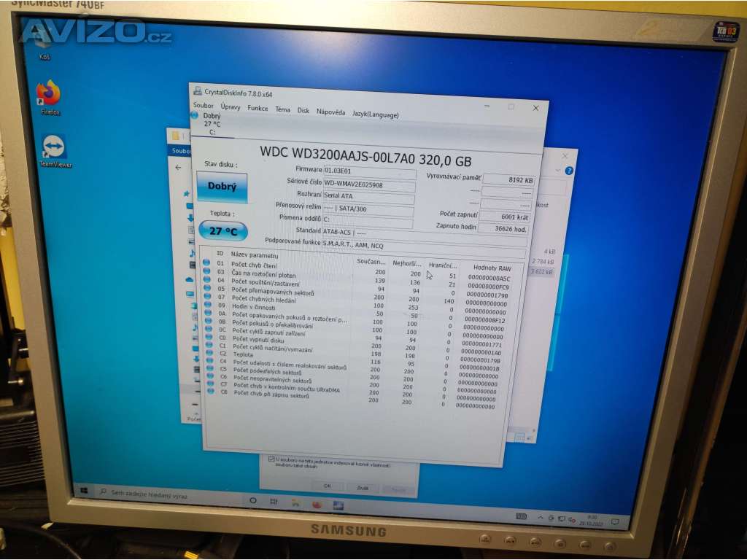Open the Windows Start menu

[x=84, y=491]
